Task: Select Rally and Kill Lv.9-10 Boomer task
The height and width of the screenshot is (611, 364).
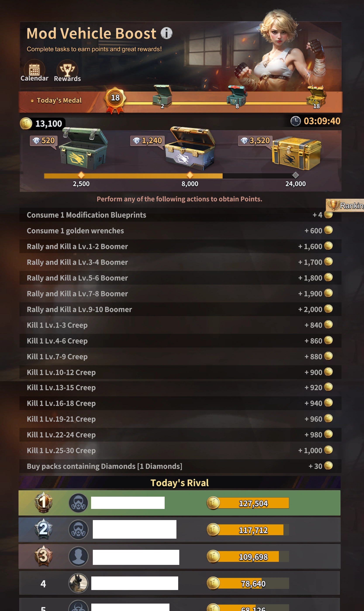Action: [x=180, y=309]
